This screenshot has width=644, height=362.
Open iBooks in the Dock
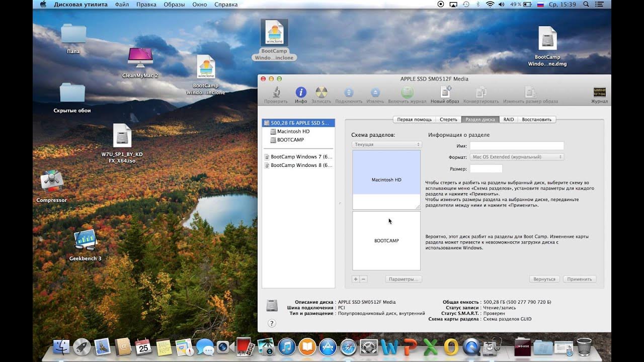[x=307, y=347]
